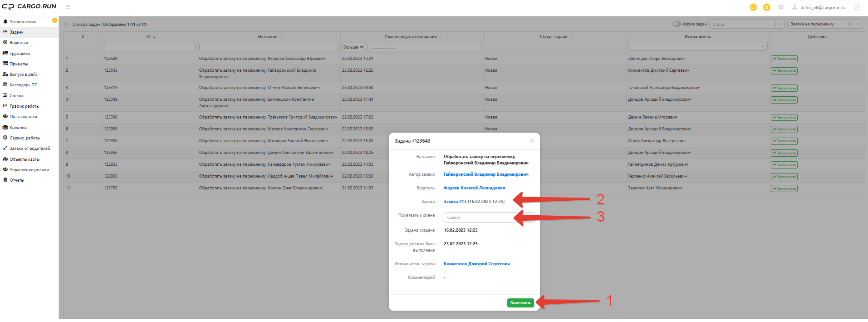
Task: Open settings gear icon in top bar
Action: coord(781,7)
